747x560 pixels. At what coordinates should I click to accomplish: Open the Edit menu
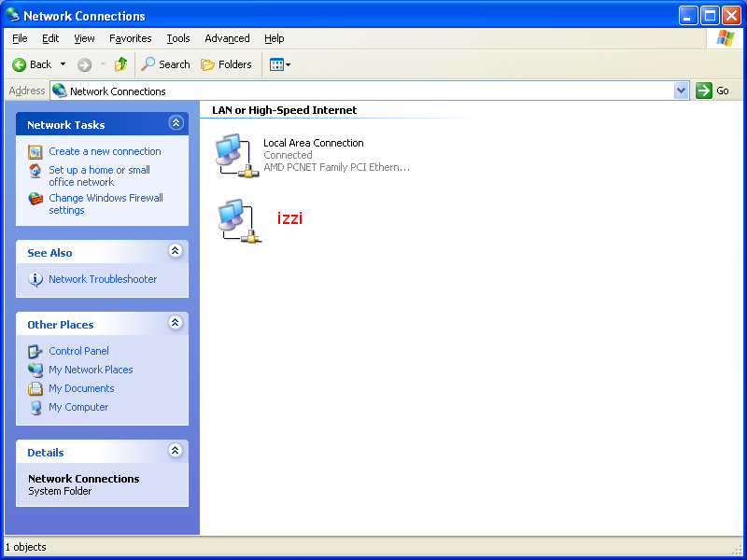(50, 38)
